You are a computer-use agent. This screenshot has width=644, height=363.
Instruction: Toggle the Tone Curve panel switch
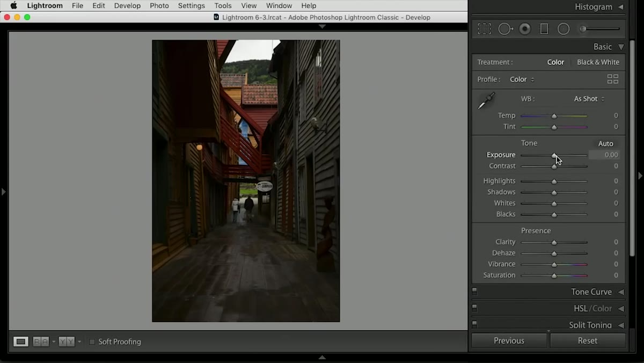click(474, 292)
